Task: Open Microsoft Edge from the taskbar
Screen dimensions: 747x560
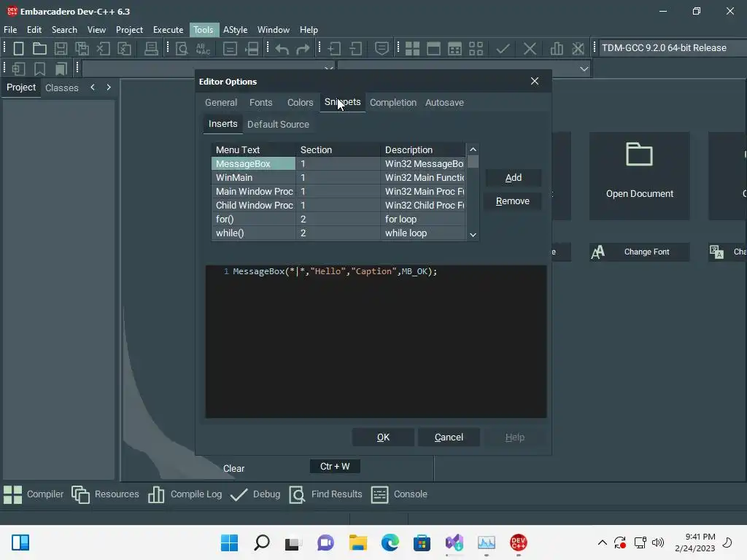Action: tap(390, 542)
